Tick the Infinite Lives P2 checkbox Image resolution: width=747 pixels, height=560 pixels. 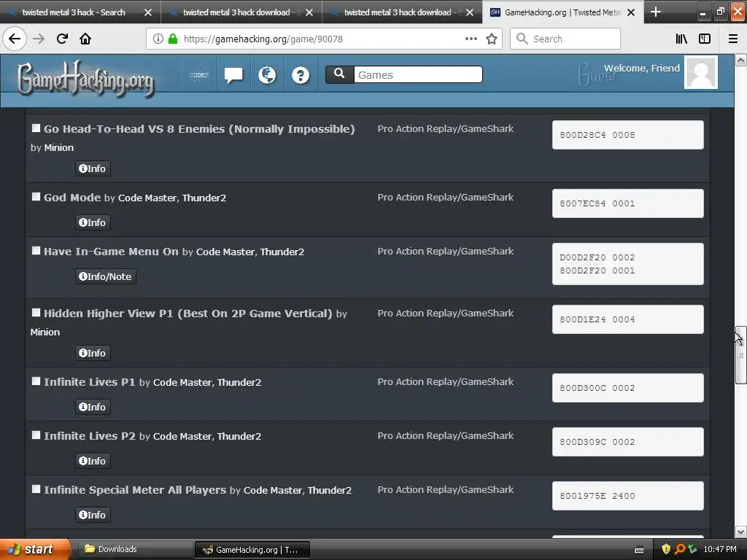coord(36,435)
